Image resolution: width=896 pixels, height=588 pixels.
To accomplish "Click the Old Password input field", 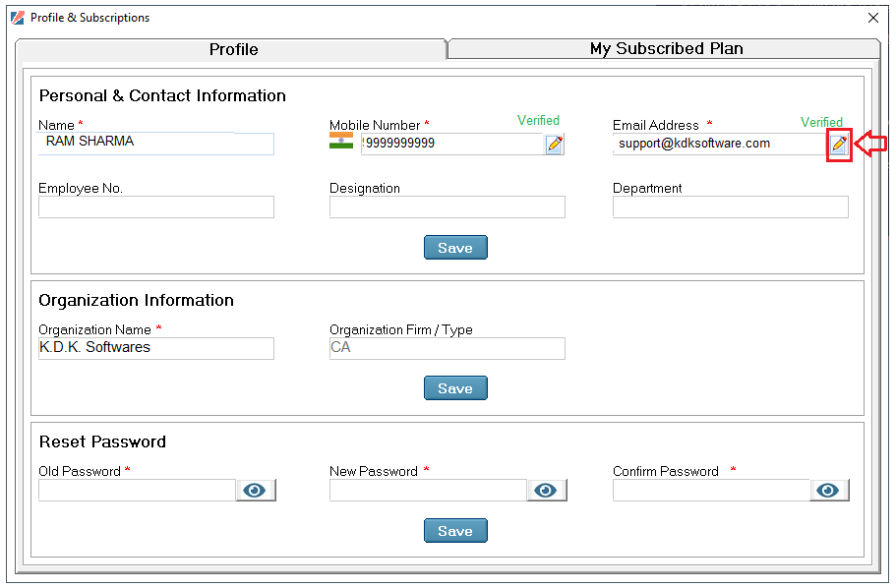I will (137, 491).
